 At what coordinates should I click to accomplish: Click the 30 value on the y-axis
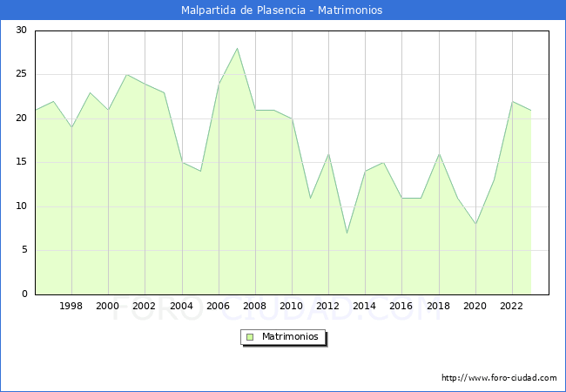tap(21, 30)
